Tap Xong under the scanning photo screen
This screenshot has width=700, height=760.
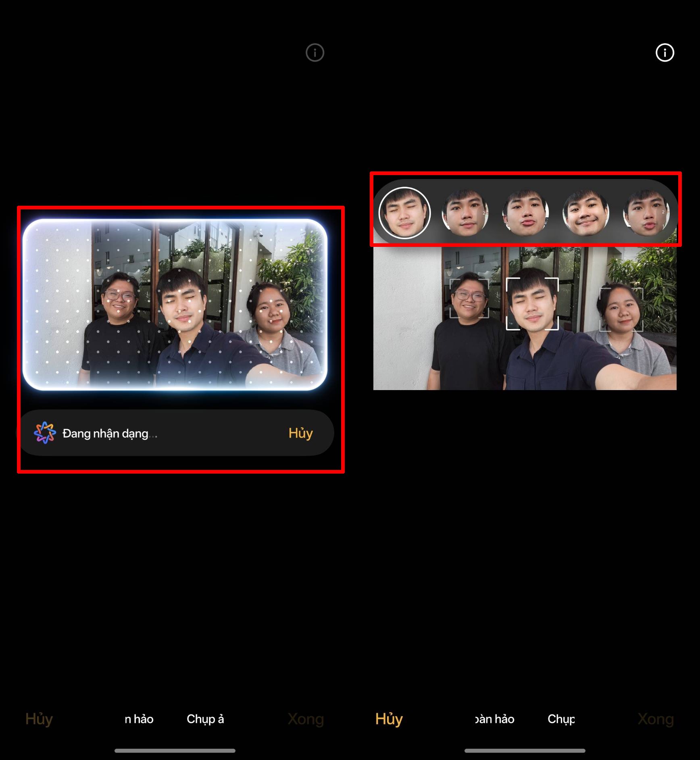(306, 719)
